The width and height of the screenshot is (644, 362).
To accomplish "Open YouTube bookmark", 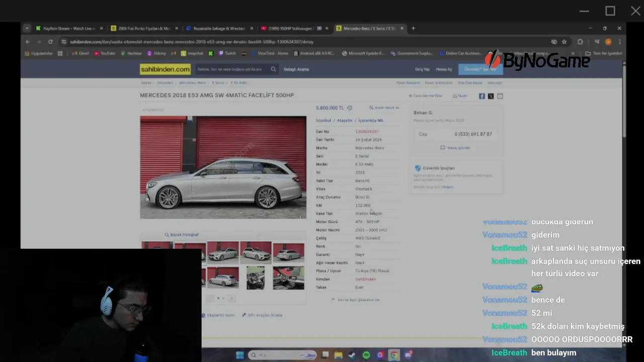I will (x=105, y=53).
